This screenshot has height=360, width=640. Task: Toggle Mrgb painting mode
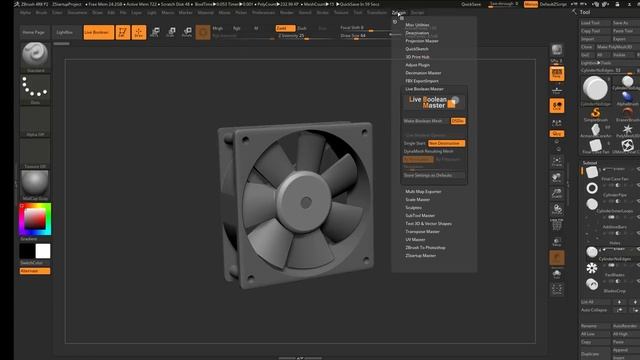pos(218,28)
